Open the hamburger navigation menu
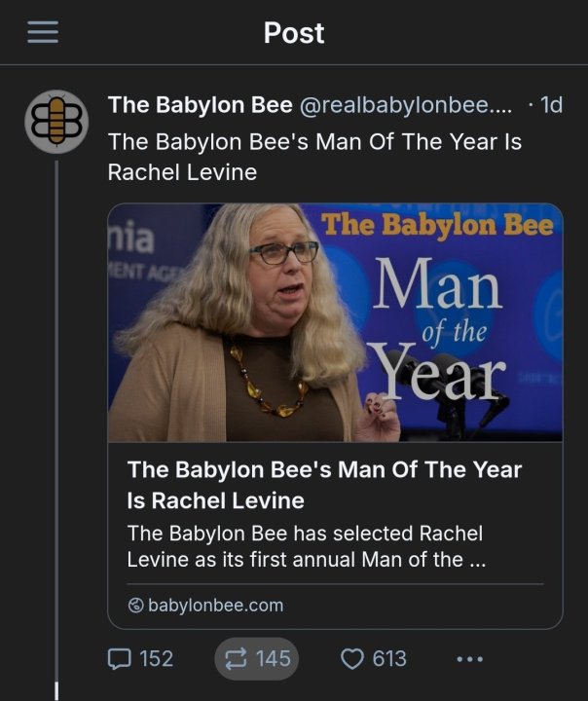The height and width of the screenshot is (701, 588). (43, 33)
